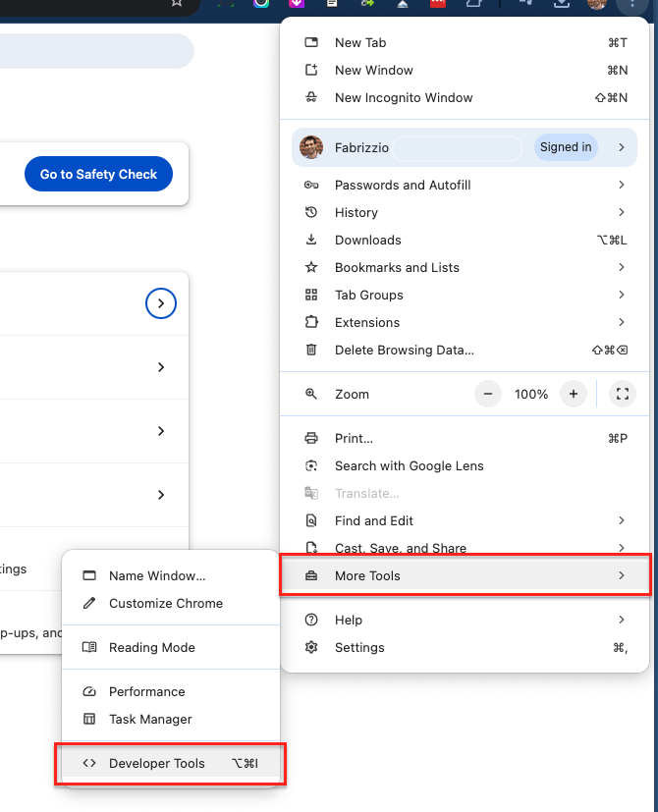Click the Search with Google Lens icon

(x=311, y=466)
